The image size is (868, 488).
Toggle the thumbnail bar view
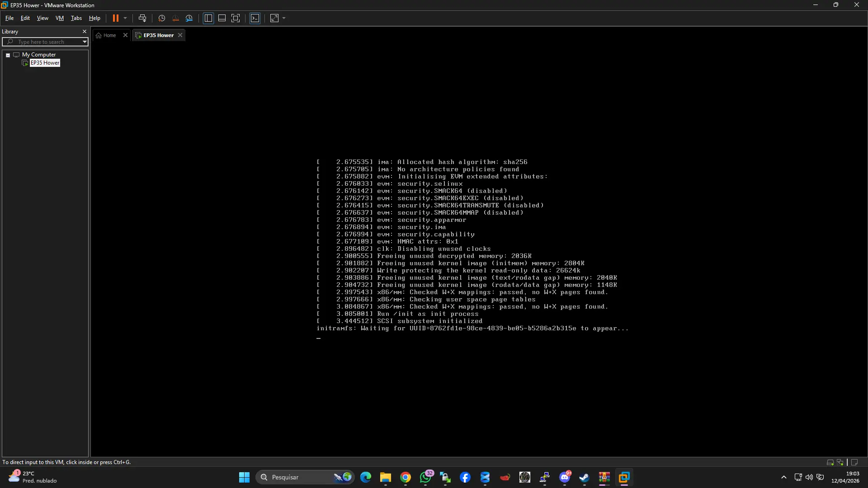coord(222,18)
